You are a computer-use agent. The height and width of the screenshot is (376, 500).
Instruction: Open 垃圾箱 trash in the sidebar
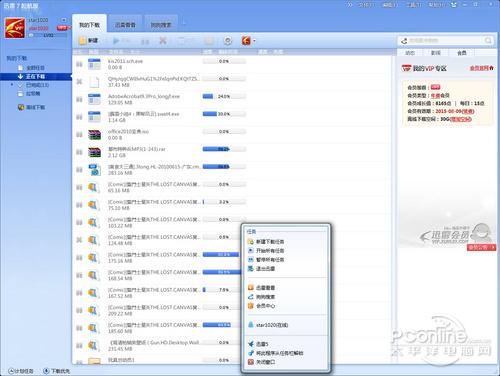coord(29,94)
